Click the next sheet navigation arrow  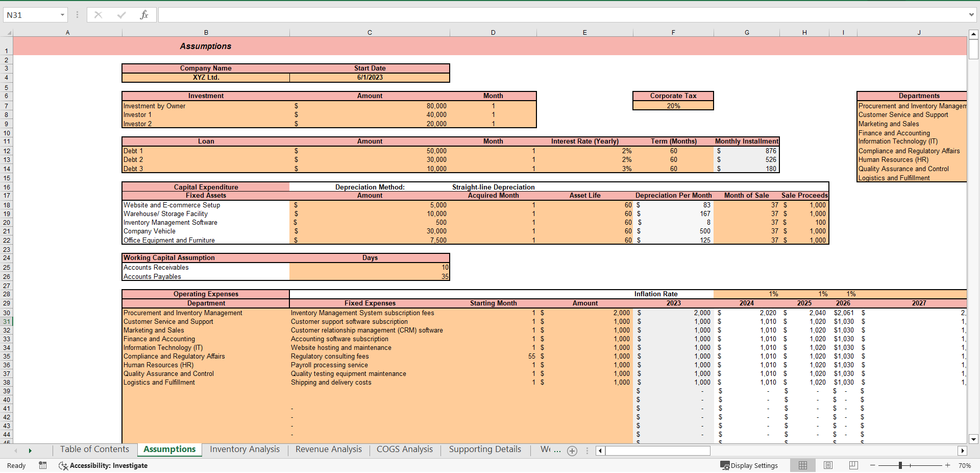[31, 451]
